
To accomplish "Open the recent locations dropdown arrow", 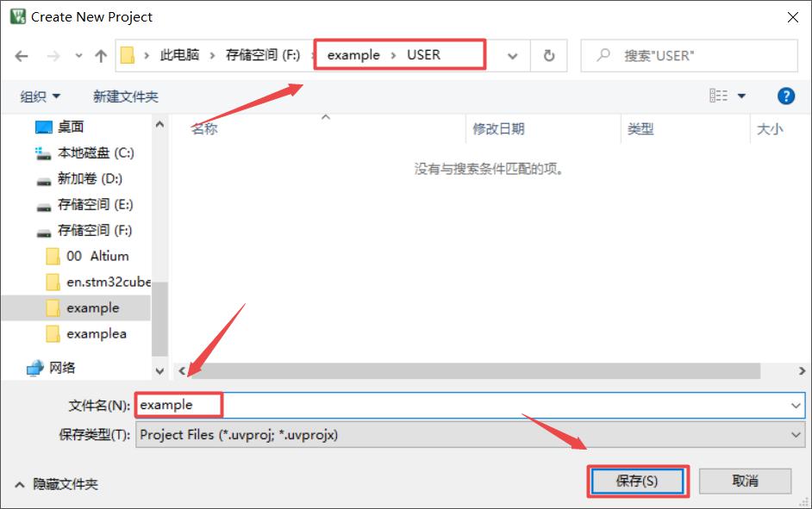I will point(78,55).
